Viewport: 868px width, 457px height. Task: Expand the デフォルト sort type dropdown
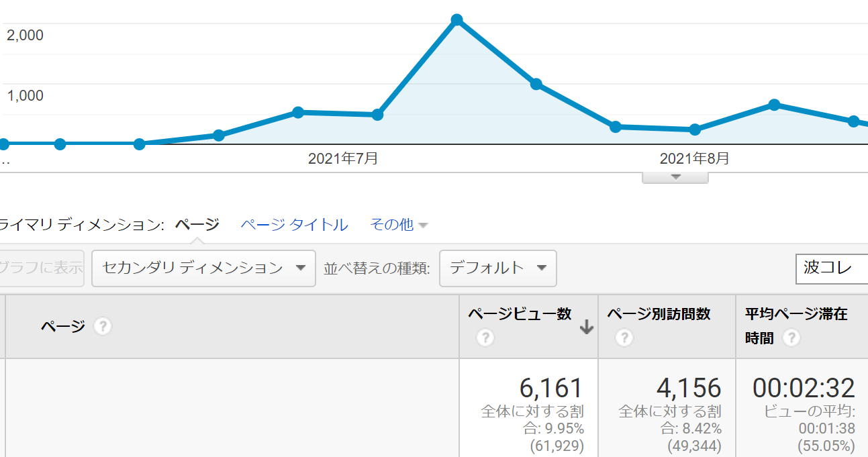[x=497, y=268]
